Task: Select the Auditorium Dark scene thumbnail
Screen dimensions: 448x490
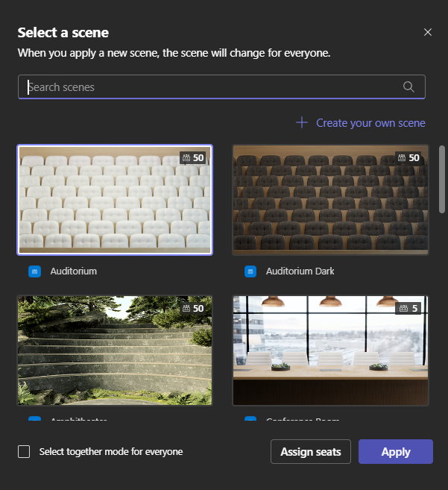Action: tap(330, 200)
